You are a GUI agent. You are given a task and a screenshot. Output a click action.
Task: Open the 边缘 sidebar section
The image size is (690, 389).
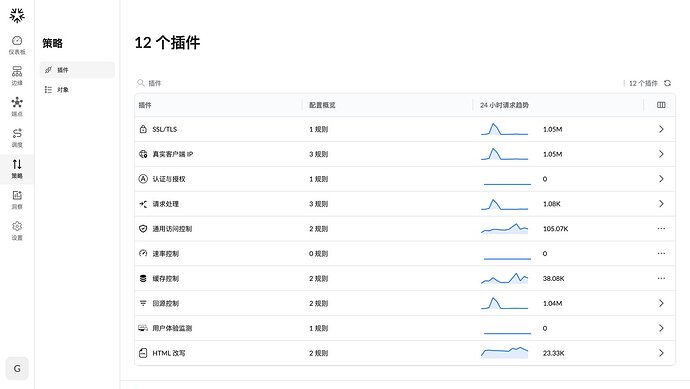(17, 76)
